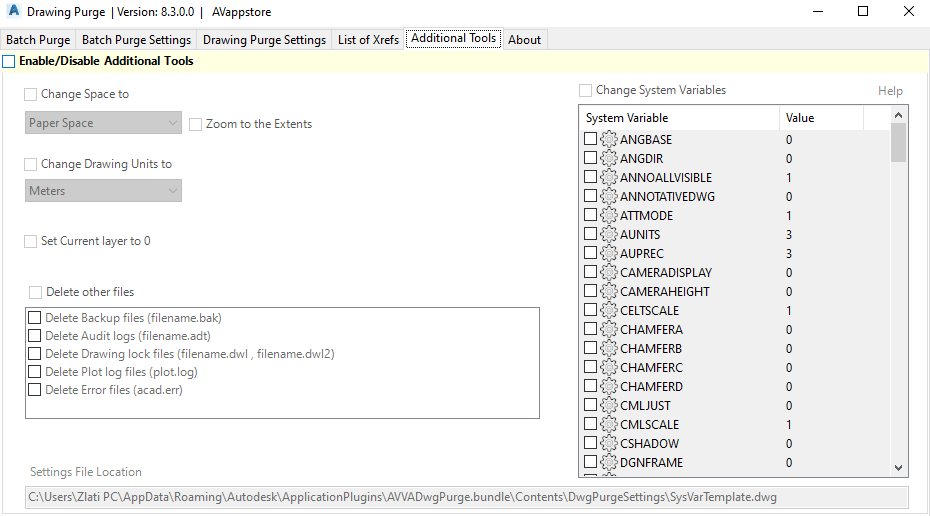The image size is (930, 516).
Task: Select the CHAMFERD variable name
Action: coord(651,387)
